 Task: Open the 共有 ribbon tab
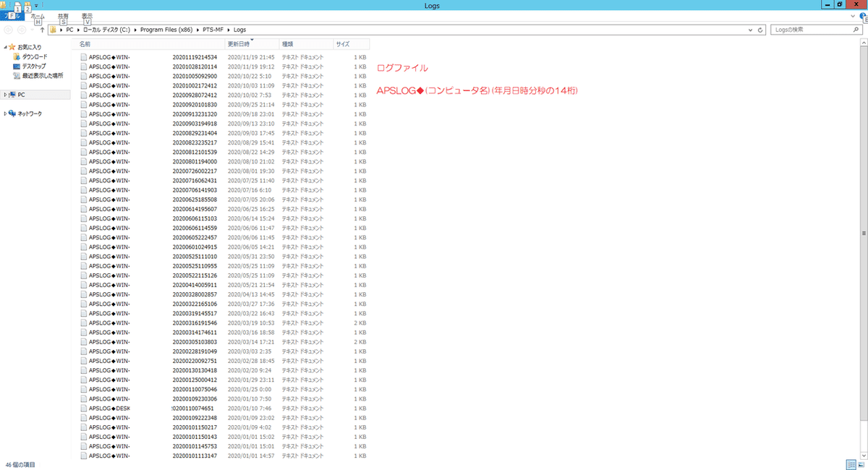[63, 16]
